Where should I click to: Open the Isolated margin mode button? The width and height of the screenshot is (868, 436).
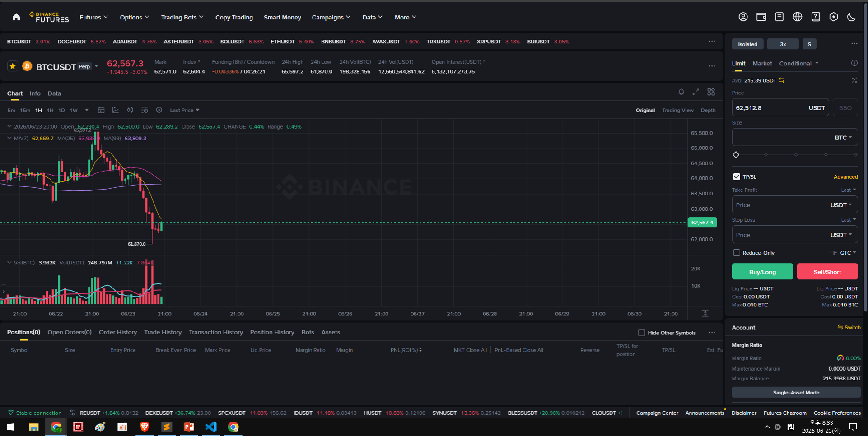point(747,44)
